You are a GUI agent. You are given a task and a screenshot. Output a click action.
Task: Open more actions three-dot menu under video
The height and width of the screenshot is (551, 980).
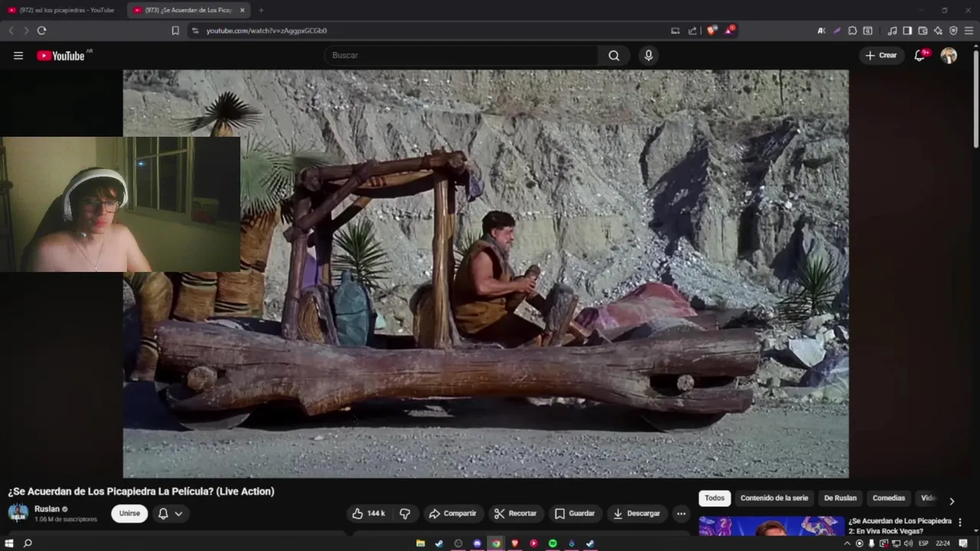[x=681, y=514]
